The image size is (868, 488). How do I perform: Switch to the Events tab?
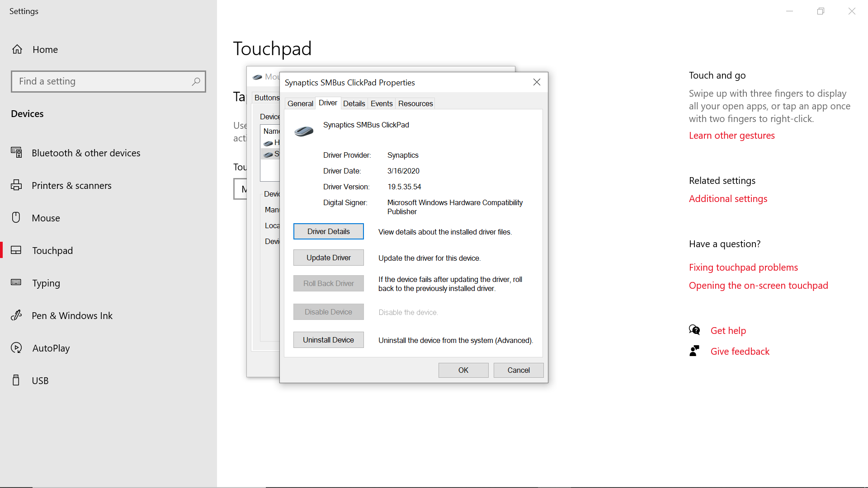coord(381,103)
